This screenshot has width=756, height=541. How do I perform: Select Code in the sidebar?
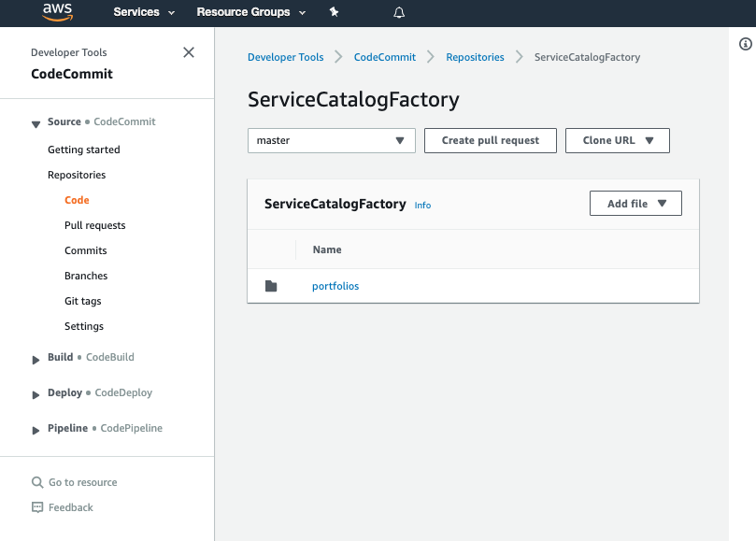(x=77, y=200)
